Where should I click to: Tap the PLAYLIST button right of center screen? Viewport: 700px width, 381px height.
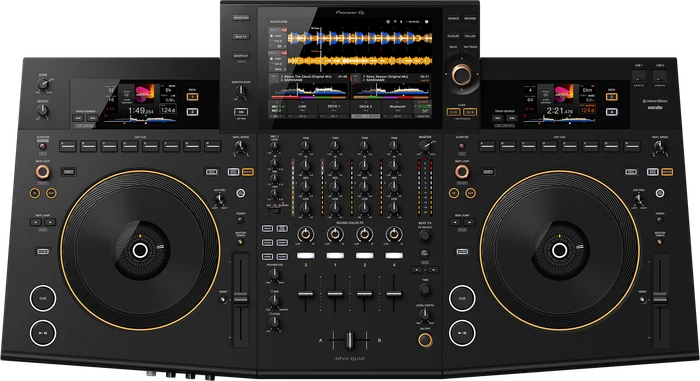click(454, 36)
